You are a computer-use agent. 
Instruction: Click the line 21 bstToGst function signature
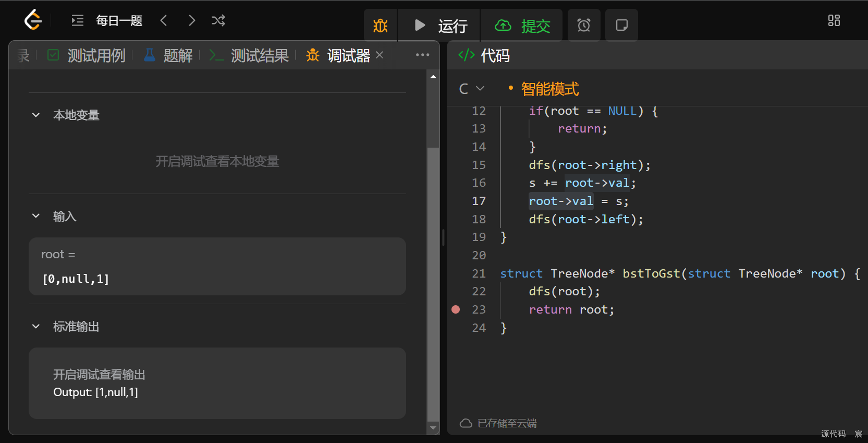click(680, 273)
